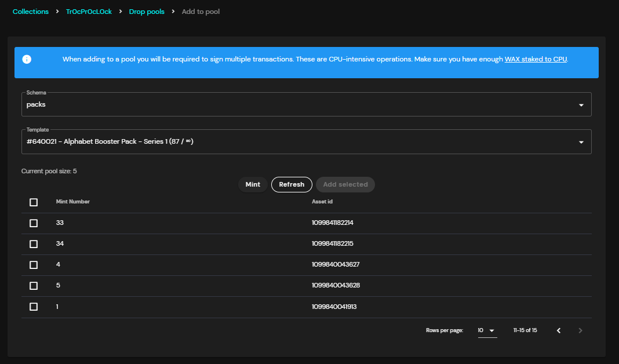The width and height of the screenshot is (619, 364).
Task: Check mint number 5 row checkbox
Action: (x=34, y=285)
